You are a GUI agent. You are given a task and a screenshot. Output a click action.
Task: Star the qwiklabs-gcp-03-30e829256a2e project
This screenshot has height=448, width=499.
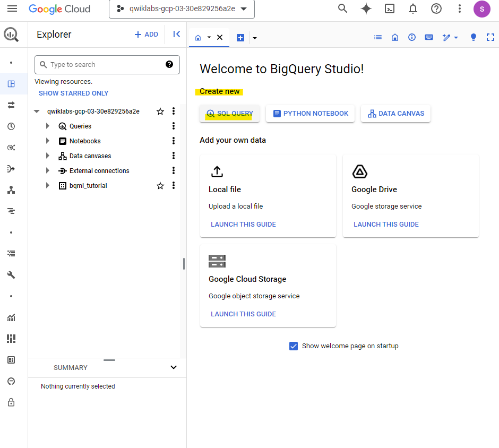[x=160, y=111]
